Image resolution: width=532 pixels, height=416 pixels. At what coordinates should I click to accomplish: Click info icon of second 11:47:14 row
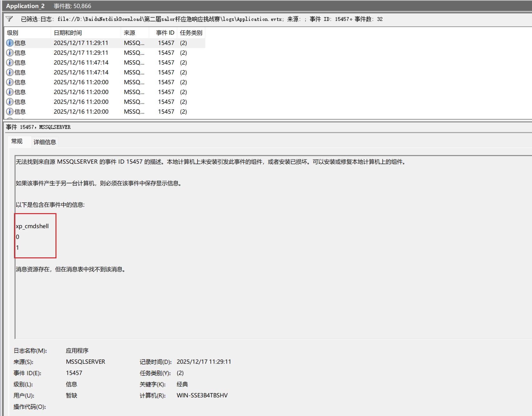pyautogui.click(x=10, y=72)
